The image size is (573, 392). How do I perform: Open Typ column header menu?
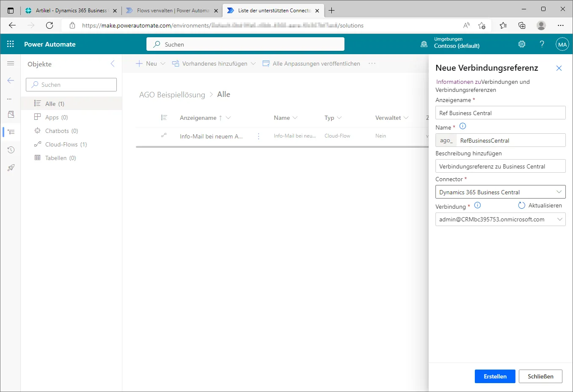[x=333, y=118]
